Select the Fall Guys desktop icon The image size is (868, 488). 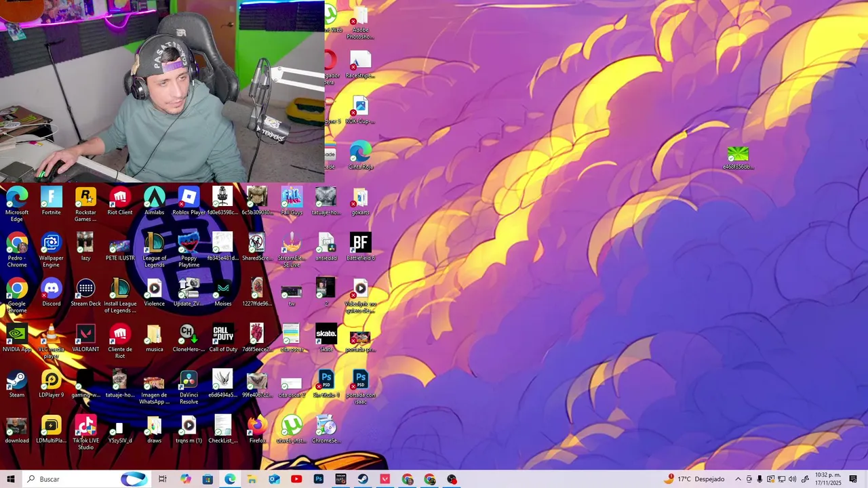[292, 201]
